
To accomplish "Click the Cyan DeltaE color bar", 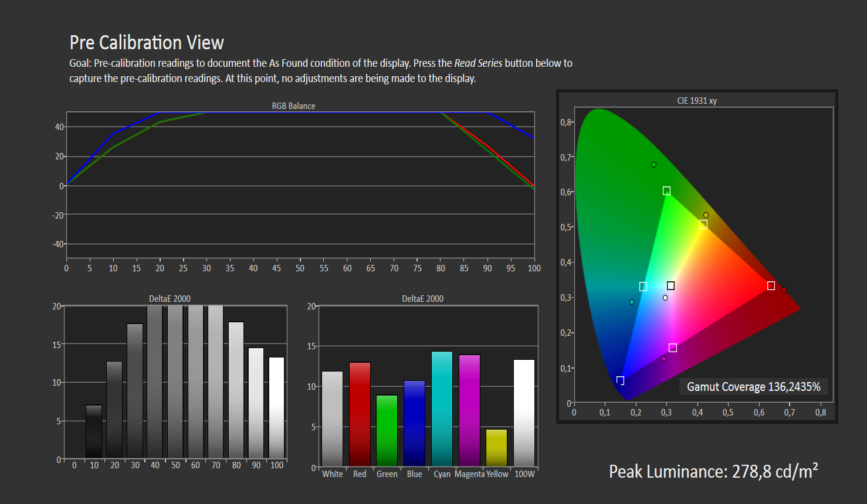I will [x=442, y=409].
